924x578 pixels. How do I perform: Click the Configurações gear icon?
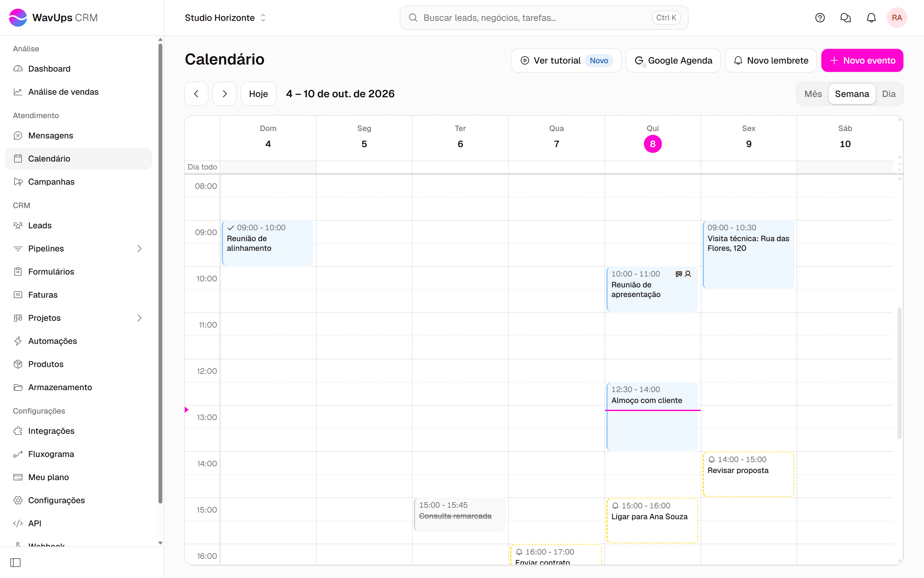click(x=18, y=500)
